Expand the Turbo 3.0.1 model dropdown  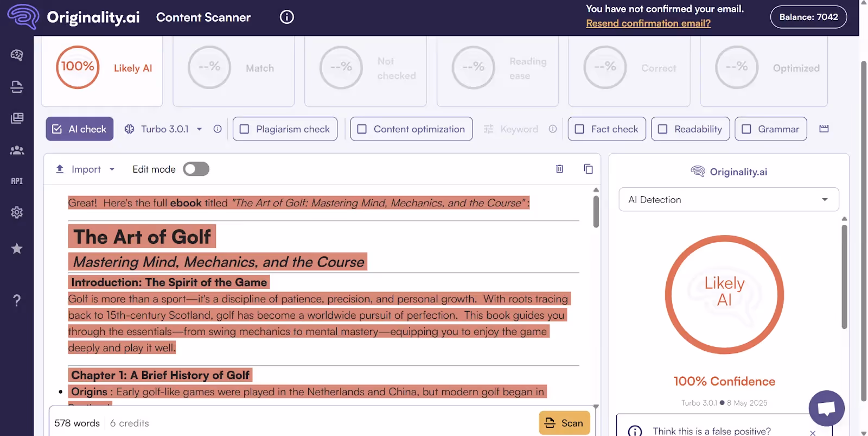point(199,129)
